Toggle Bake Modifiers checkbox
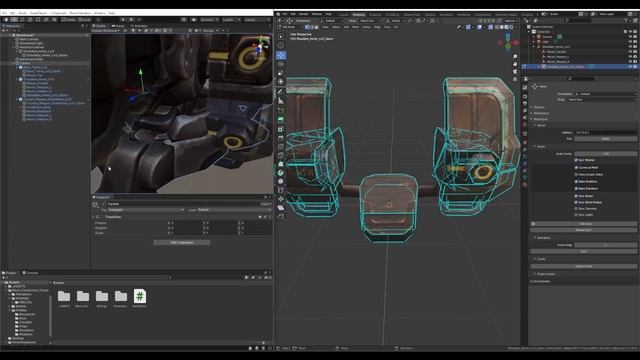 (576, 182)
